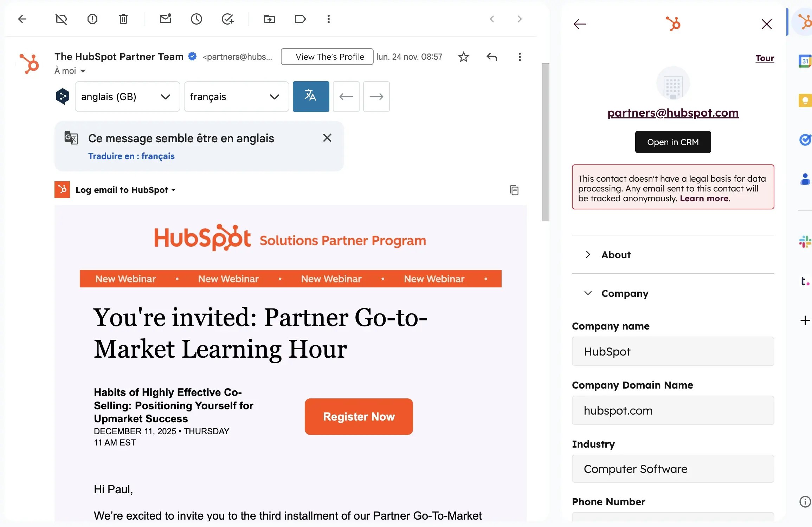The height and width of the screenshot is (527, 812).
Task: Expand the About section in HubSpot panel
Action: point(616,254)
